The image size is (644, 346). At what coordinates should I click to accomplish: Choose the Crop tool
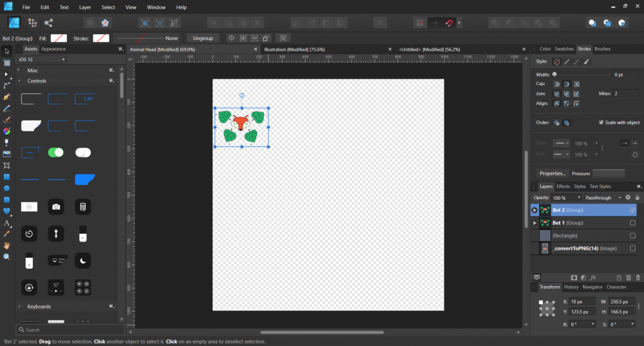(7, 165)
